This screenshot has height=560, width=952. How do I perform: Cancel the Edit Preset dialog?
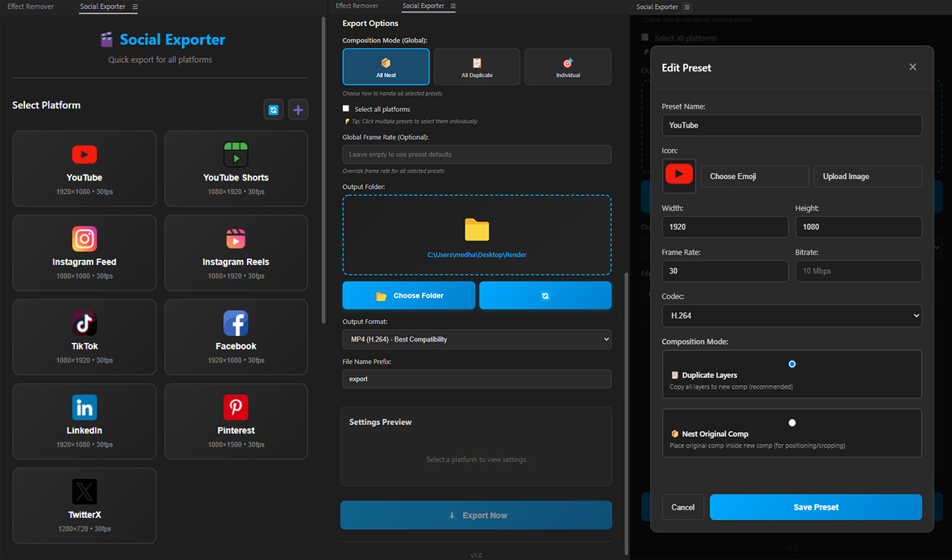click(x=683, y=507)
